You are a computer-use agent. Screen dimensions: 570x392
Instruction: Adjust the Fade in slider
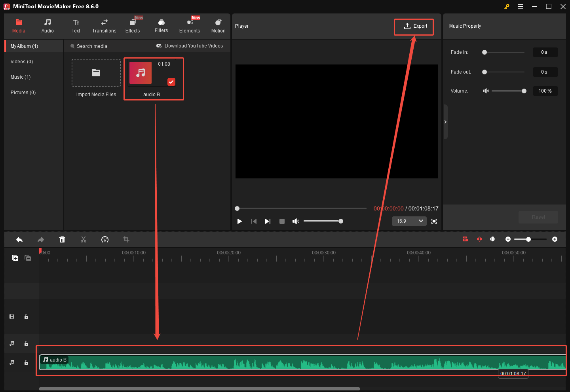pos(503,52)
